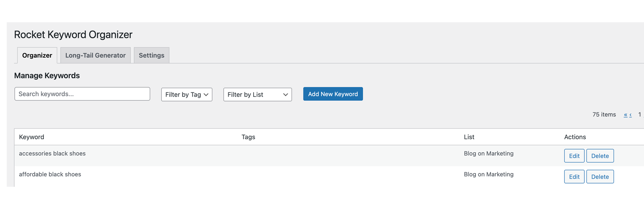Focus the Search keywords text field
This screenshot has width=644, height=209.
[x=82, y=94]
